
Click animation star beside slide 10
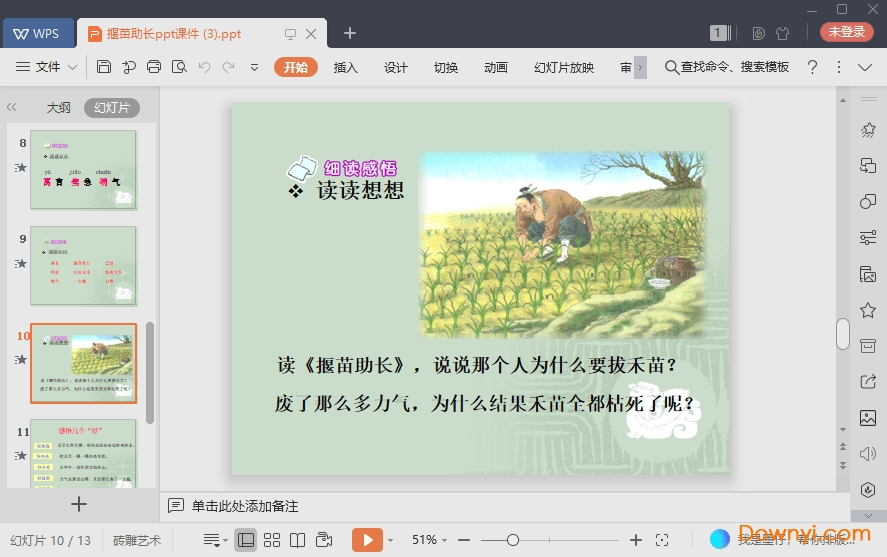click(21, 359)
